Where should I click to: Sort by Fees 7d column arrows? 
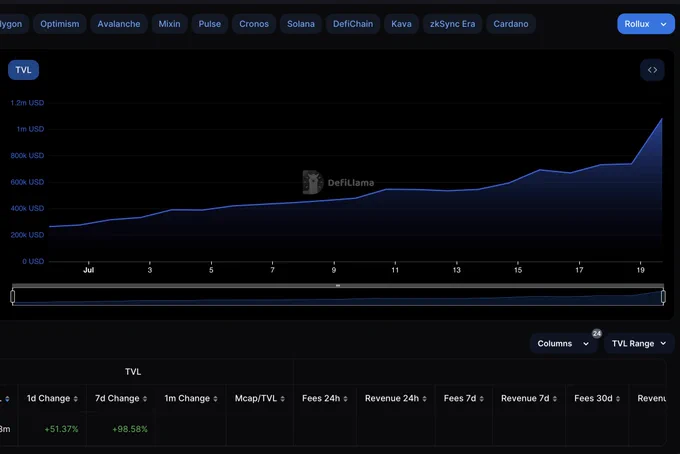pos(481,398)
